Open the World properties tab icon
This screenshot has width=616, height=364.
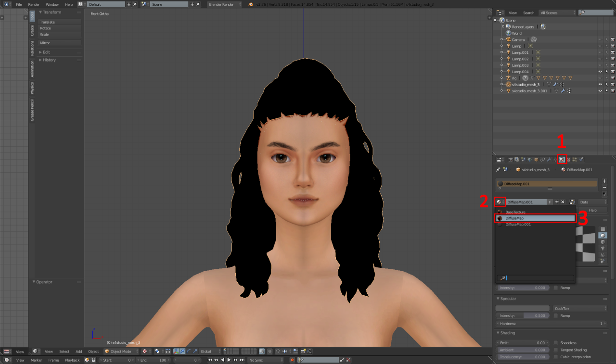tap(529, 159)
